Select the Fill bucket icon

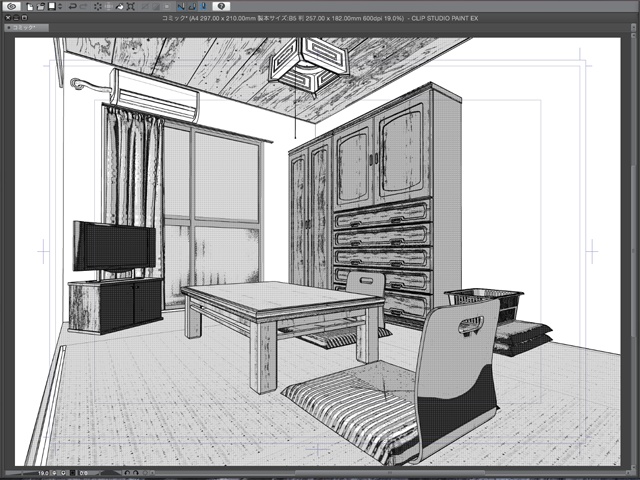(x=120, y=7)
